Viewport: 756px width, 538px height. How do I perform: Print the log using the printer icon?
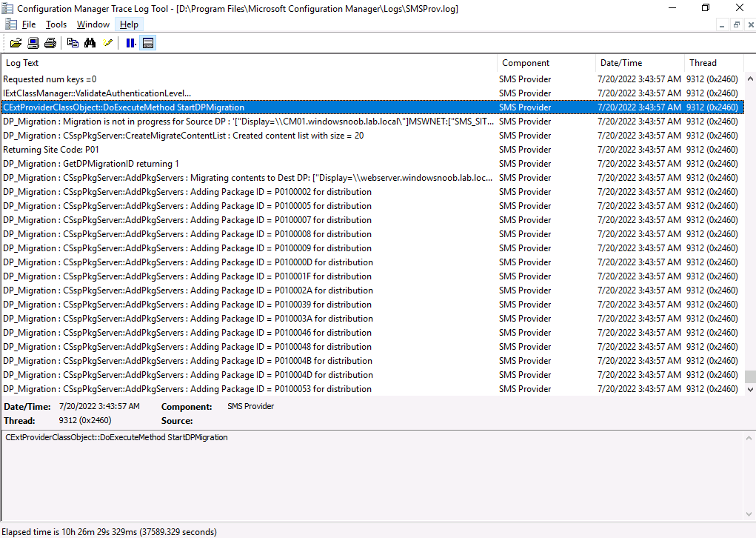coord(50,43)
